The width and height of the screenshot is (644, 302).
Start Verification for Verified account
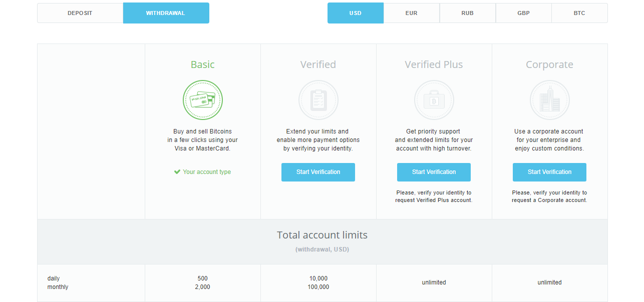[318, 172]
